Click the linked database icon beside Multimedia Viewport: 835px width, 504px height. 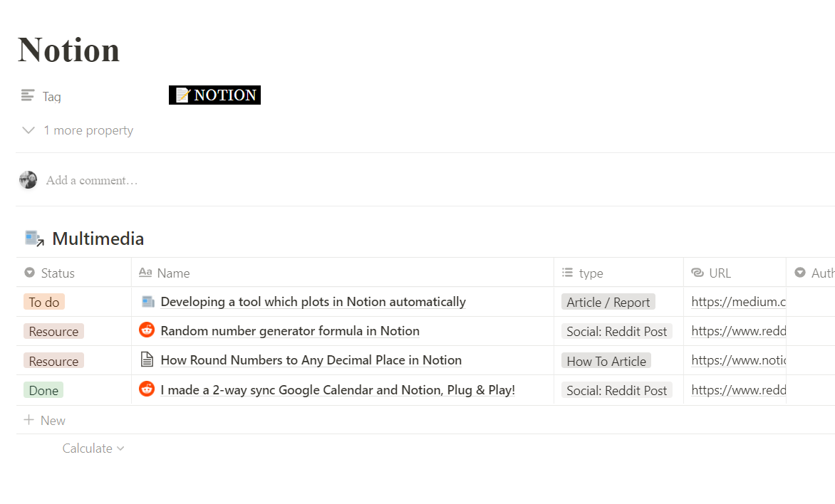point(35,238)
